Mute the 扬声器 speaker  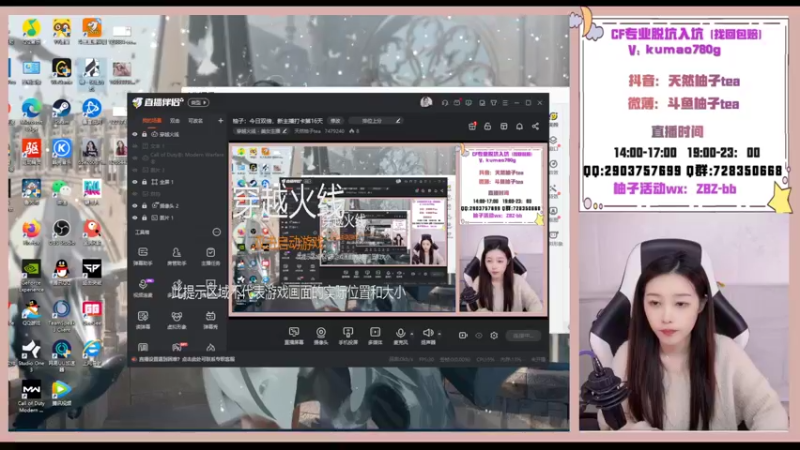[x=428, y=336]
